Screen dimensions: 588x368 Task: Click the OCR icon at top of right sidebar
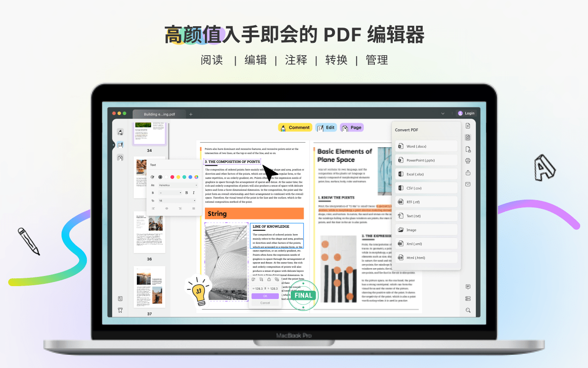click(x=468, y=126)
